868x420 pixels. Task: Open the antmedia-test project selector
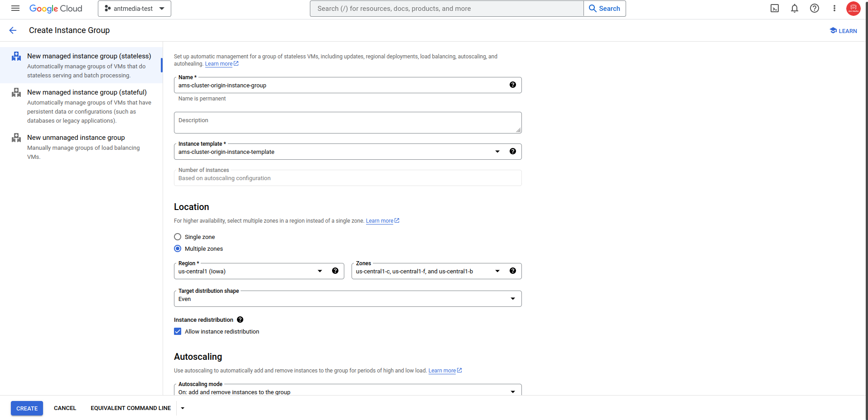135,9
